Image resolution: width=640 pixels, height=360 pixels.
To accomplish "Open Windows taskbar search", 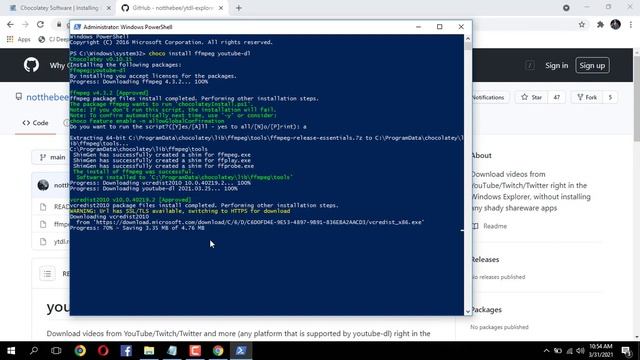I will (34, 351).
